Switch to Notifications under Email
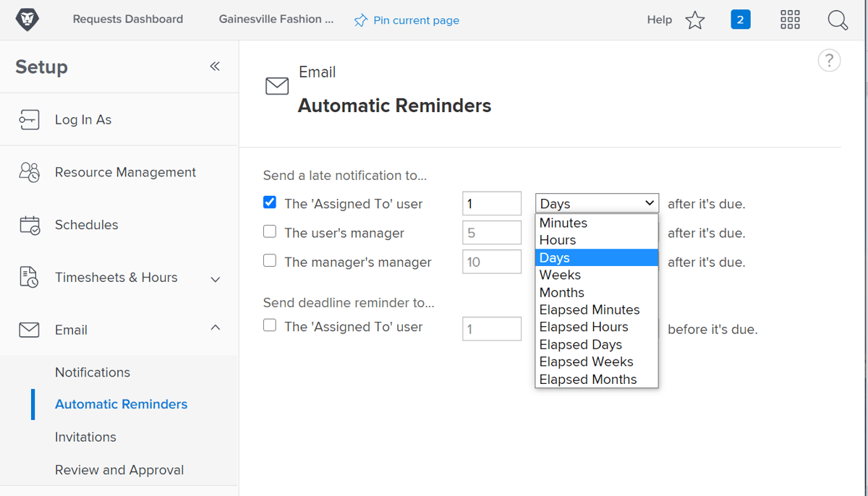This screenshot has width=868, height=496. pyautogui.click(x=92, y=372)
